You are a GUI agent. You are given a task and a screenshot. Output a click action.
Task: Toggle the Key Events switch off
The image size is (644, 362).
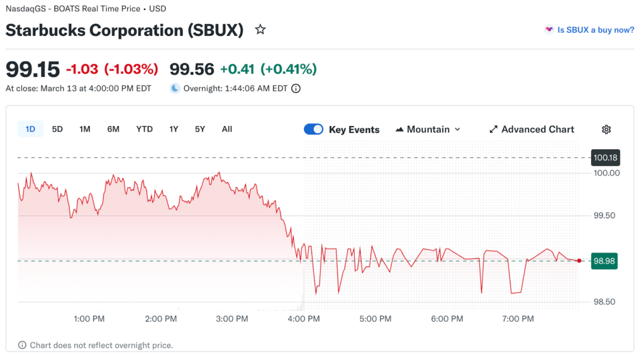click(313, 129)
